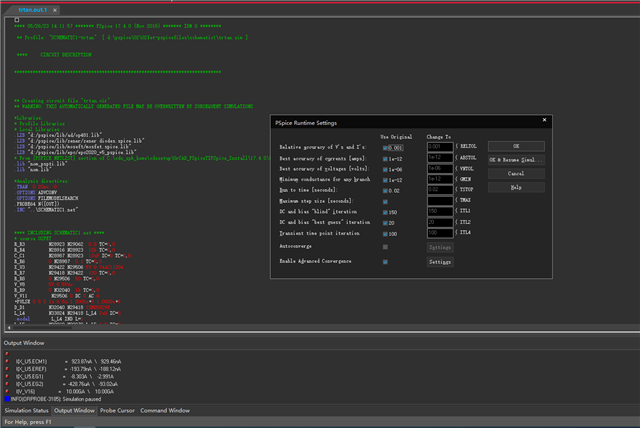Image resolution: width=640 pixels, height=428 pixels.
Task: Click the 'Run to time [seconds]' label
Action: point(308,190)
